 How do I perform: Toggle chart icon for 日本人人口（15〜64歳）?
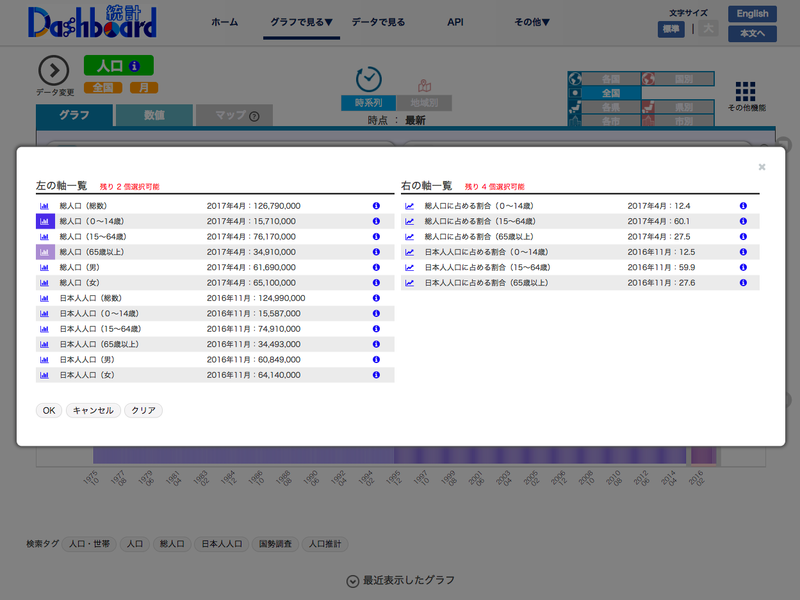point(44,329)
